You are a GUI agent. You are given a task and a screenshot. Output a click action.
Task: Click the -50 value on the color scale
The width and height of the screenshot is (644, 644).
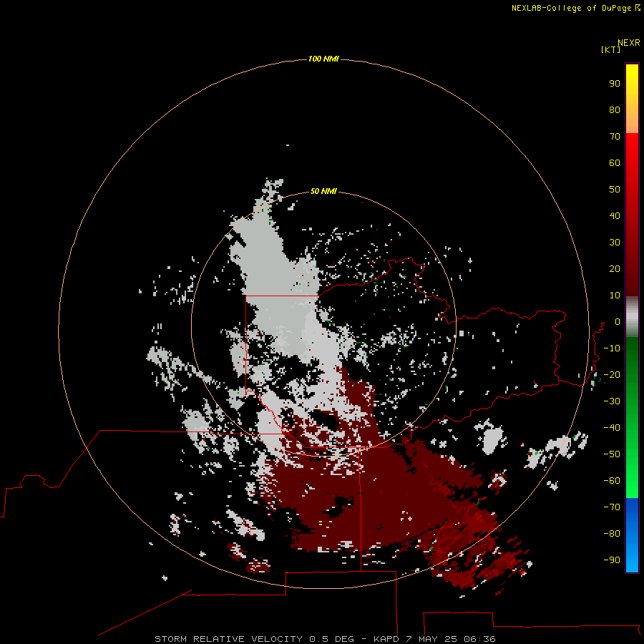click(612, 454)
